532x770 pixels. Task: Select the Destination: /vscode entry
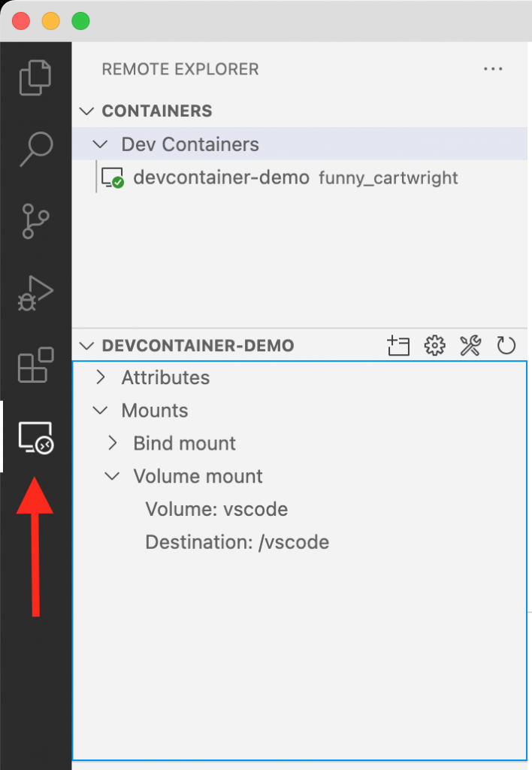click(237, 542)
